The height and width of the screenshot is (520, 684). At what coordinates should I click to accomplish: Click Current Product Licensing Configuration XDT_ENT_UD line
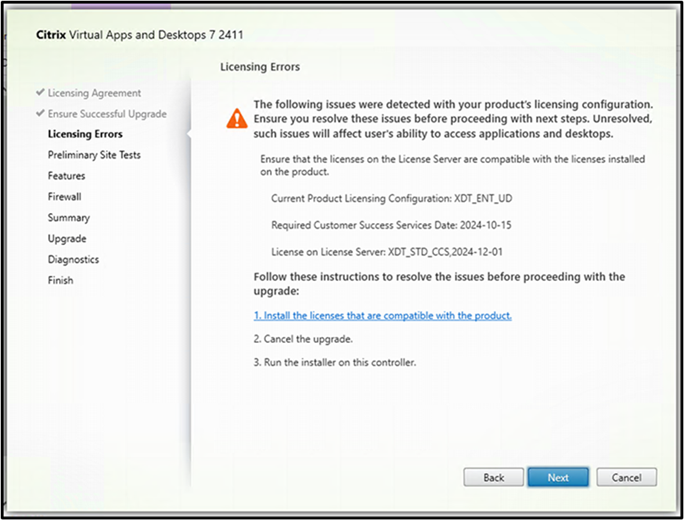[x=392, y=198]
